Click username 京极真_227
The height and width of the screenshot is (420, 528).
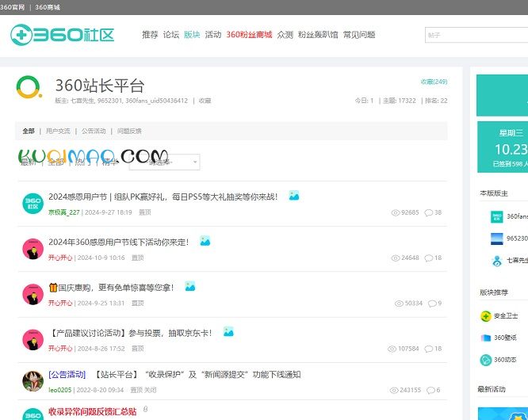point(64,212)
